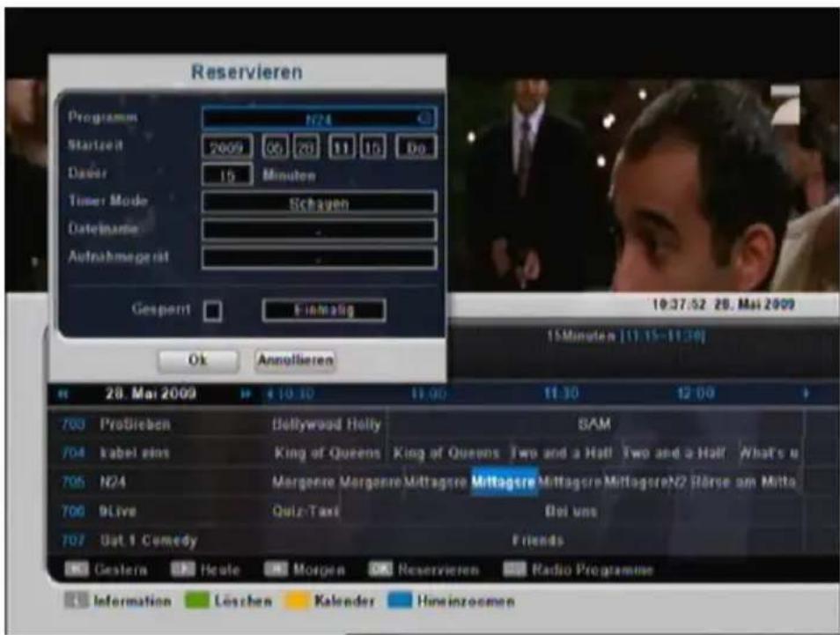Select the Startzeit minutes field
This screenshot has width=840, height=635.
point(372,147)
